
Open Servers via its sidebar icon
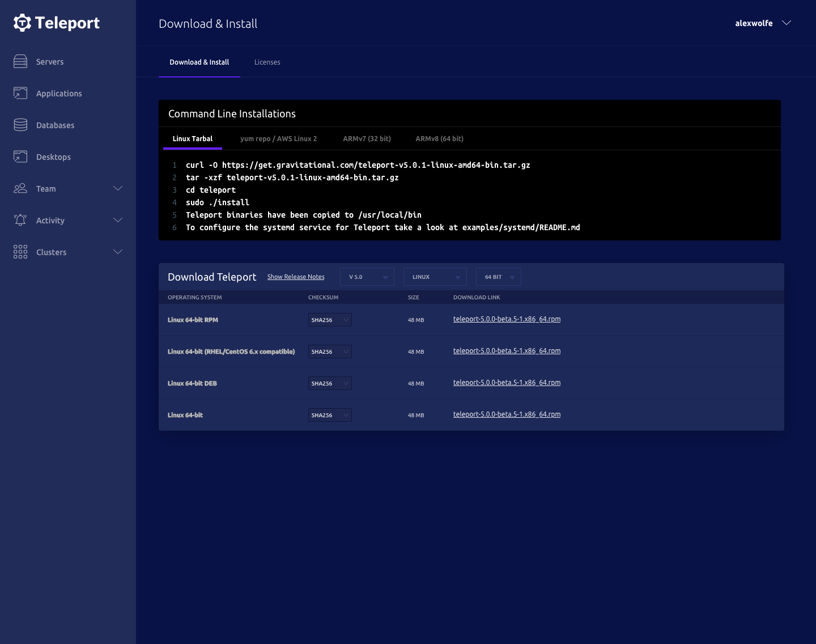(20, 61)
